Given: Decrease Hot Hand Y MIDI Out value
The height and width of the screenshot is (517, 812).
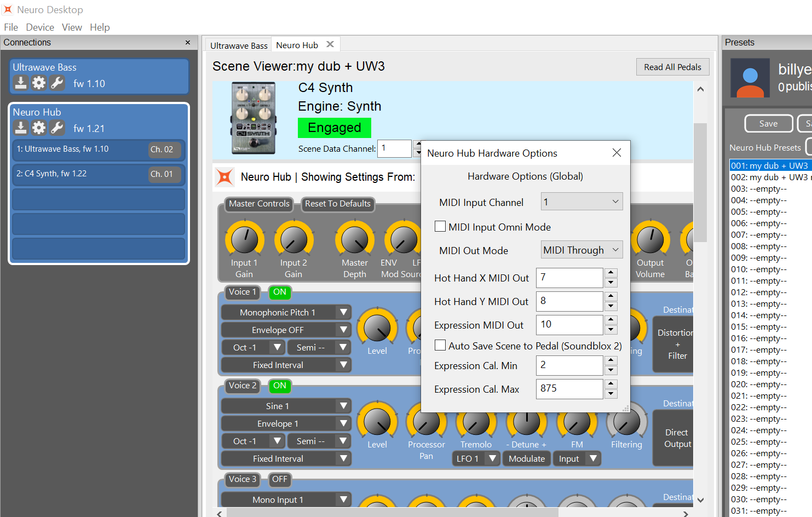Looking at the screenshot, I should coord(611,306).
